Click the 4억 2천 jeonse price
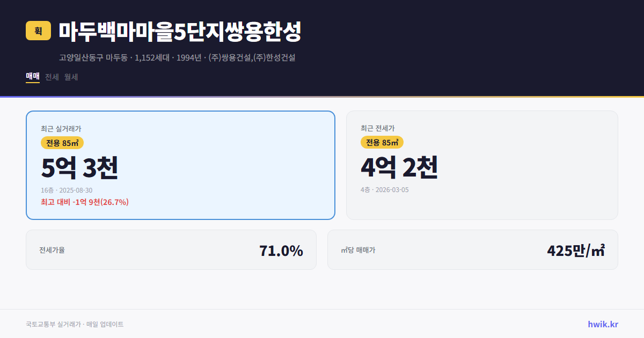The height and width of the screenshot is (338, 644). point(400,167)
